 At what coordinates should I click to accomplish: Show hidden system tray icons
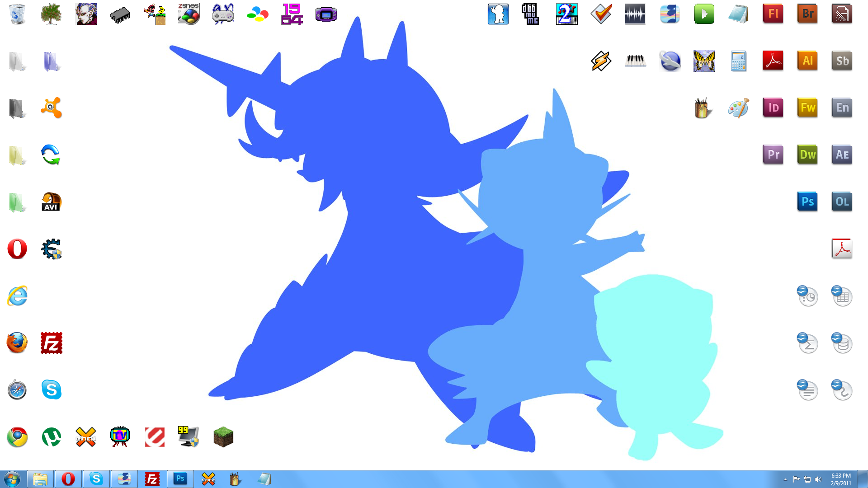[785, 479]
